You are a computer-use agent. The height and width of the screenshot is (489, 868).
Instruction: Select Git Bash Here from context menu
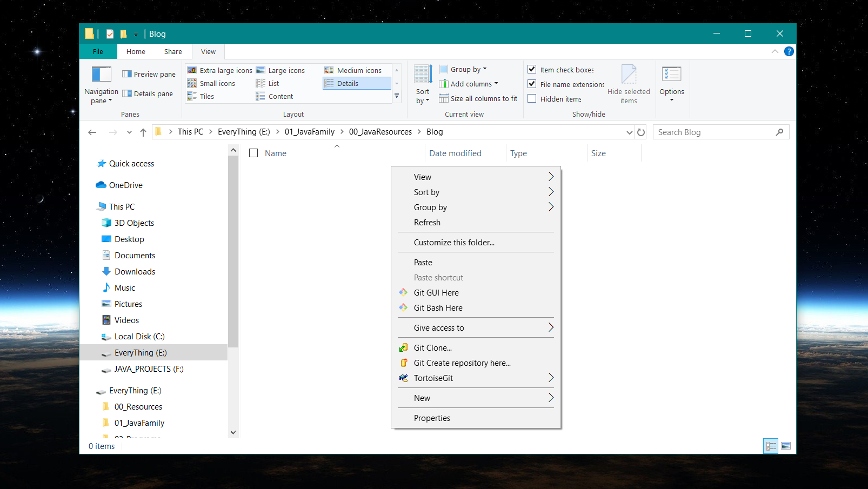pyautogui.click(x=438, y=308)
